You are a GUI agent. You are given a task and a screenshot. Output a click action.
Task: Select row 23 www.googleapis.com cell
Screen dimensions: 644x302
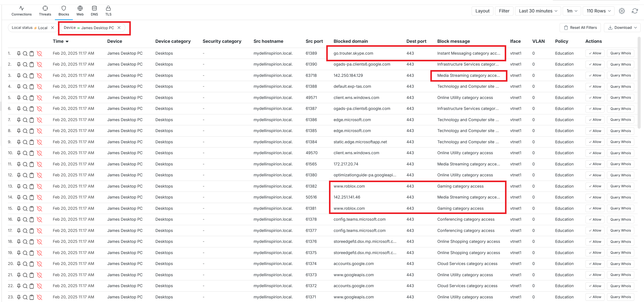click(354, 297)
